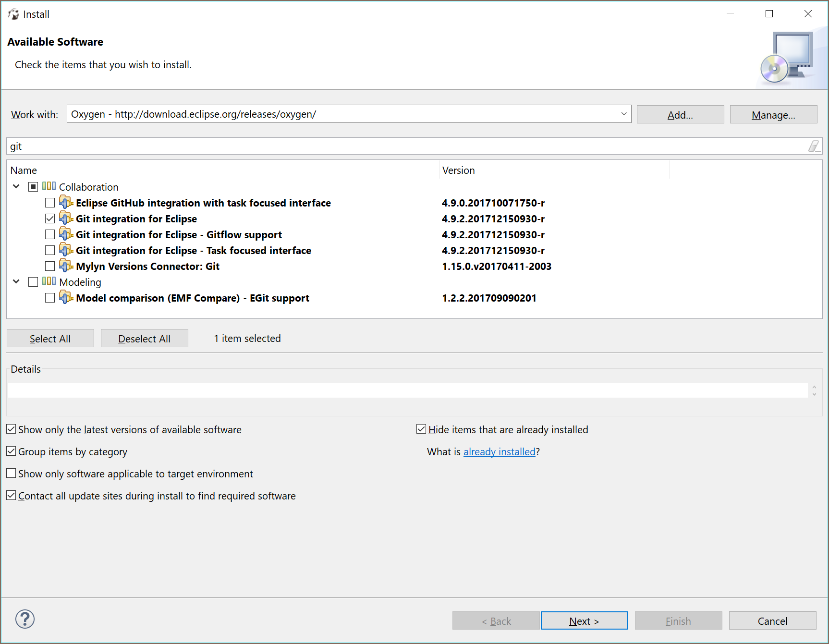The image size is (829, 644).
Task: Select Git integration for Eclipse - Gitflow support
Action: [179, 234]
